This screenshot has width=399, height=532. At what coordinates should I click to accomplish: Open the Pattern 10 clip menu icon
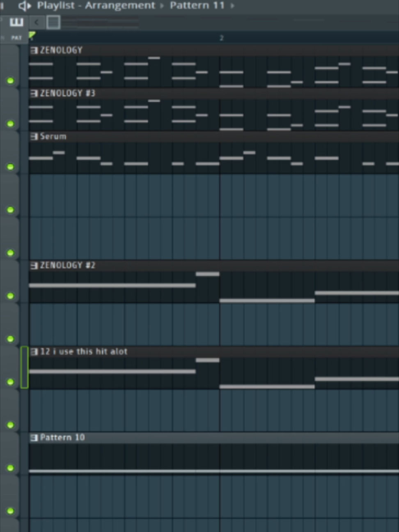tap(34, 438)
